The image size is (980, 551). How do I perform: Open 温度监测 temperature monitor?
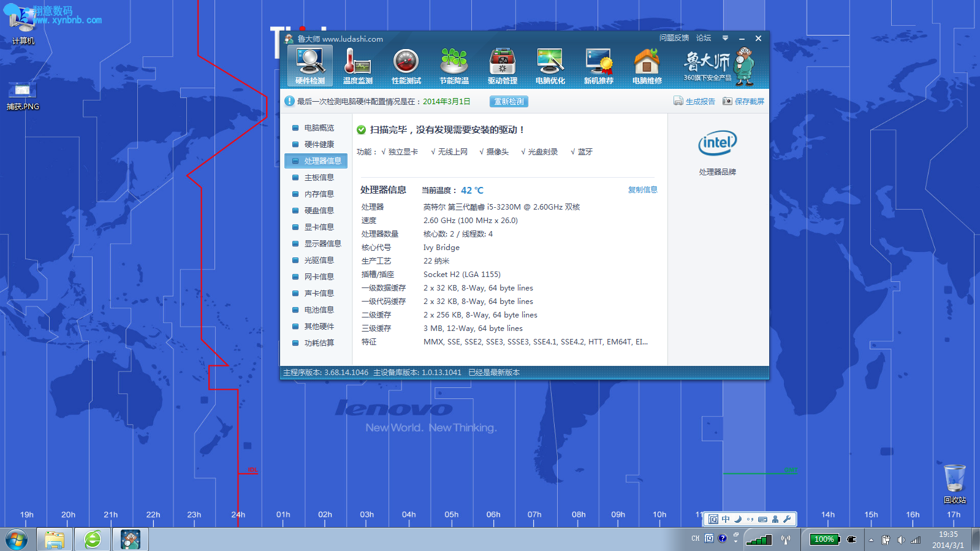(358, 66)
